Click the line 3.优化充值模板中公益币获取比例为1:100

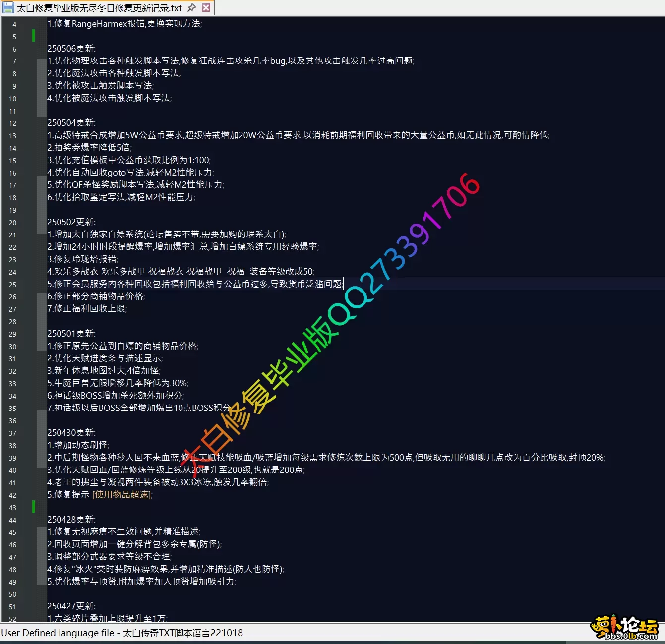coord(129,160)
